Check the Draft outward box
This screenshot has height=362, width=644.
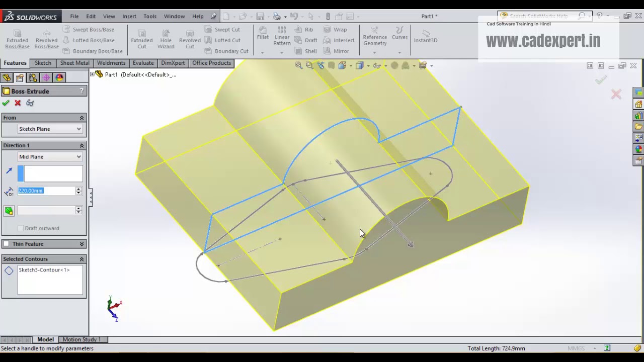[21, 228]
